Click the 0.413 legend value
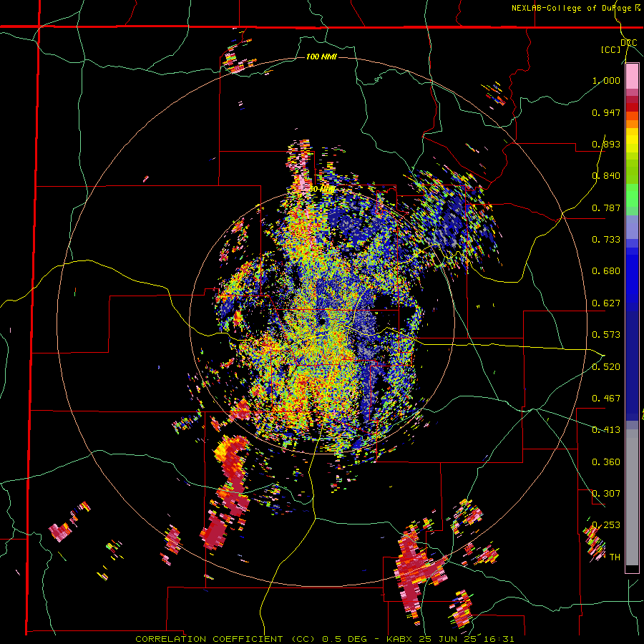The height and width of the screenshot is (644, 644). tap(606, 430)
